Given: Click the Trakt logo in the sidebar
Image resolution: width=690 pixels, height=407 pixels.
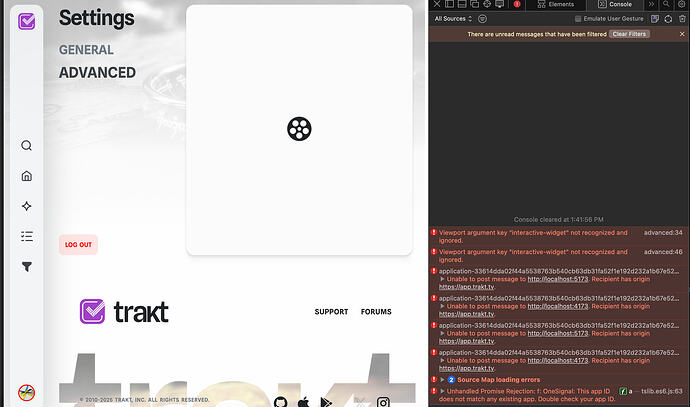Looking at the screenshot, I should pos(26,21).
